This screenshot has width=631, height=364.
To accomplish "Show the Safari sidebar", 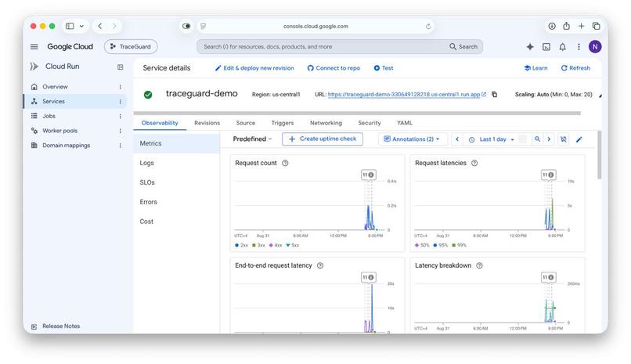I will 70,26.
